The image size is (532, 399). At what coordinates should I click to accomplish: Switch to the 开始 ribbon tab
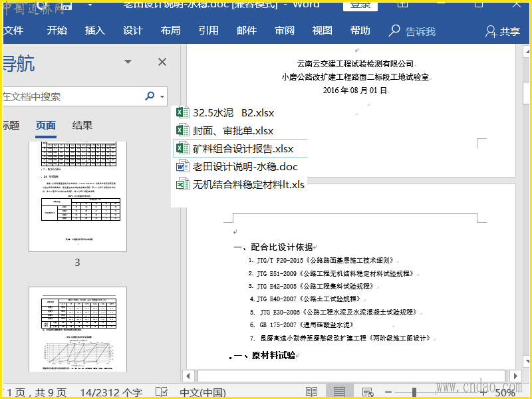point(57,31)
